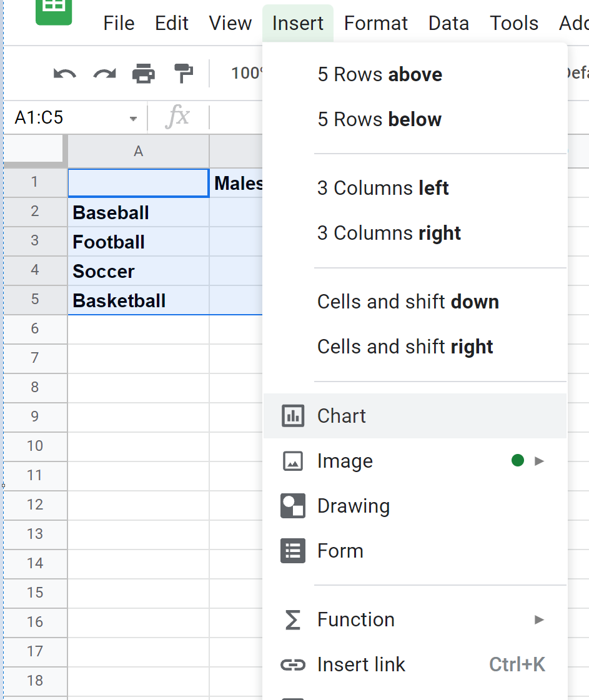Image resolution: width=589 pixels, height=700 pixels.
Task: Choose Insert link from the menu
Action: point(361,664)
